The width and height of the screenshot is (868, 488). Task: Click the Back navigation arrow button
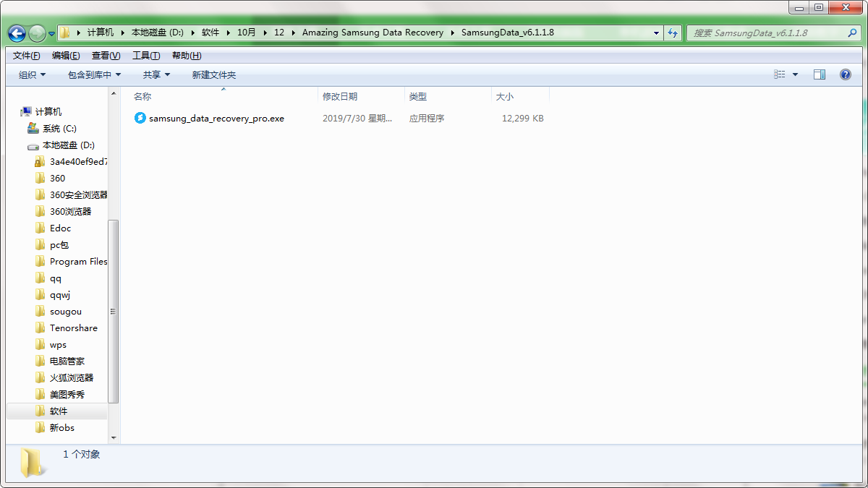point(17,33)
